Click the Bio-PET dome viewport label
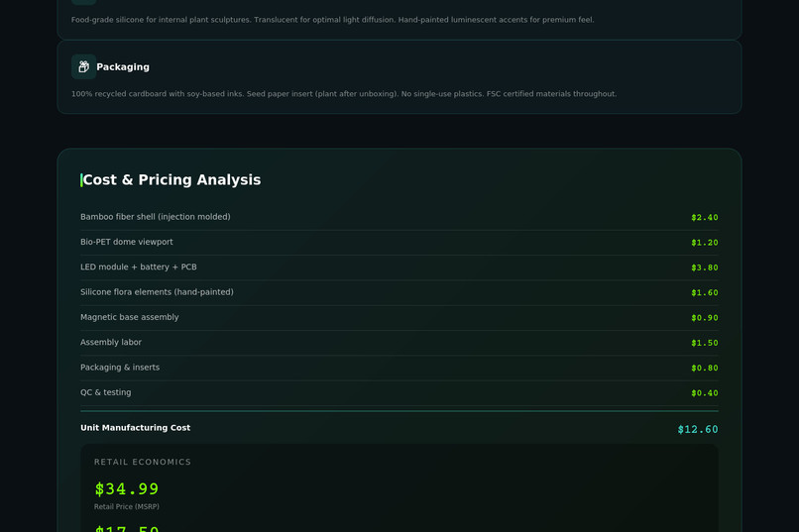 pos(126,242)
